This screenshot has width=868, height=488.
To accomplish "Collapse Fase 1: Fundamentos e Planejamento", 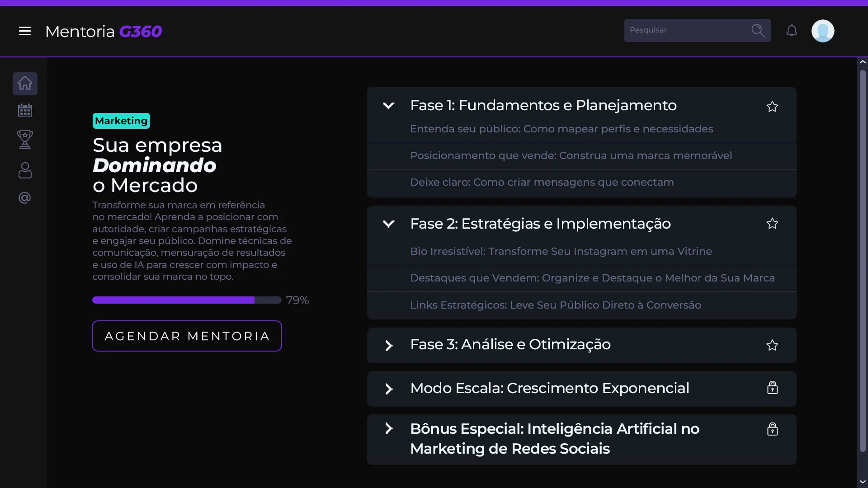I will pos(389,106).
